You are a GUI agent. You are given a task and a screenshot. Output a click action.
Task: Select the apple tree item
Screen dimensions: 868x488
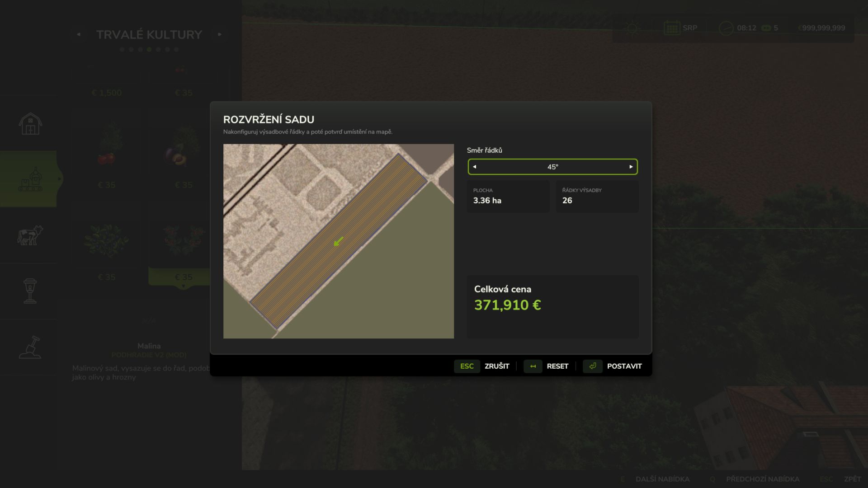pos(107,149)
